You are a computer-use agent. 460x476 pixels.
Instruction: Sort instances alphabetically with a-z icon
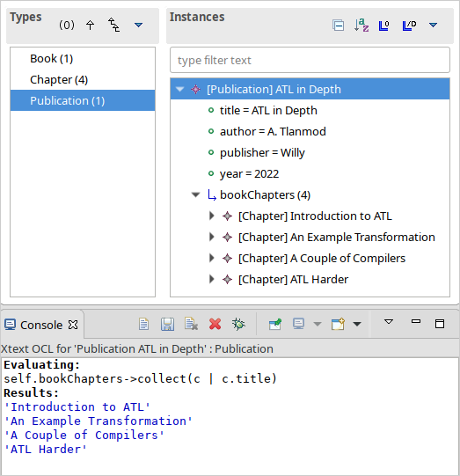coord(361,25)
